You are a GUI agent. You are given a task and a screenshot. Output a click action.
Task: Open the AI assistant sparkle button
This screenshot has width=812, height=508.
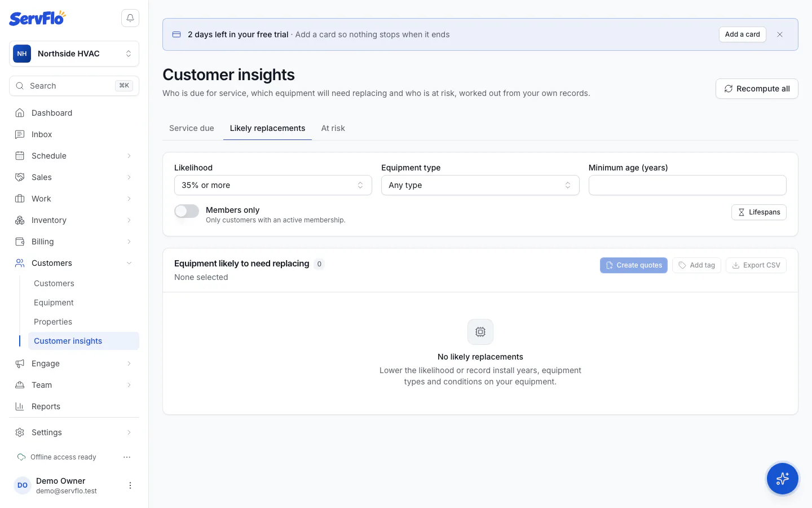tap(783, 479)
